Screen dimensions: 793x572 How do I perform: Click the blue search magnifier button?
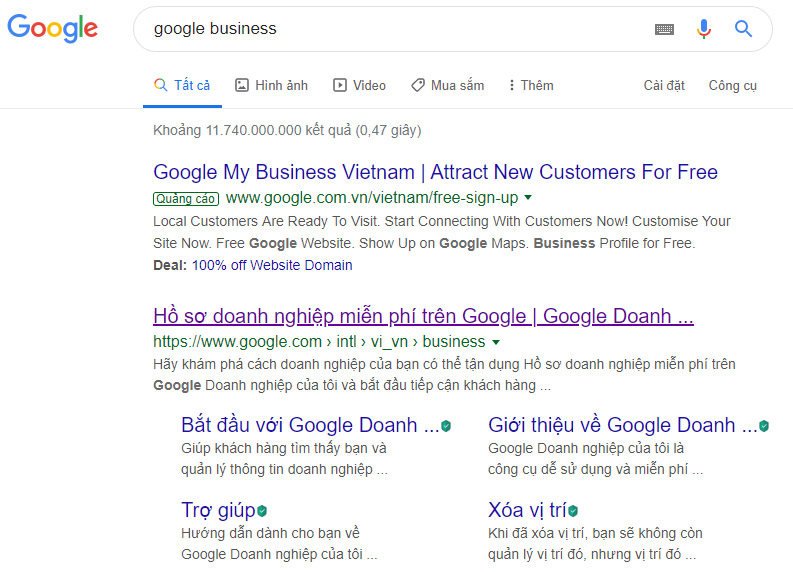743,29
